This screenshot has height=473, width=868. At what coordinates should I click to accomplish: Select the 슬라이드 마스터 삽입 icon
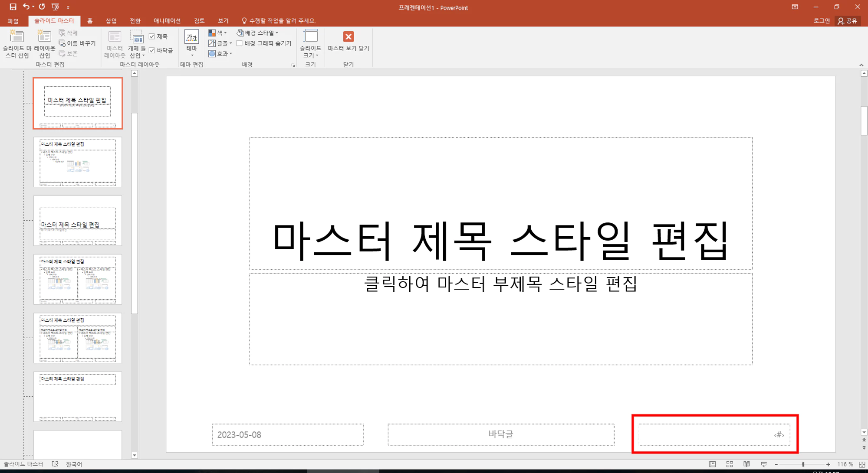pos(16,43)
